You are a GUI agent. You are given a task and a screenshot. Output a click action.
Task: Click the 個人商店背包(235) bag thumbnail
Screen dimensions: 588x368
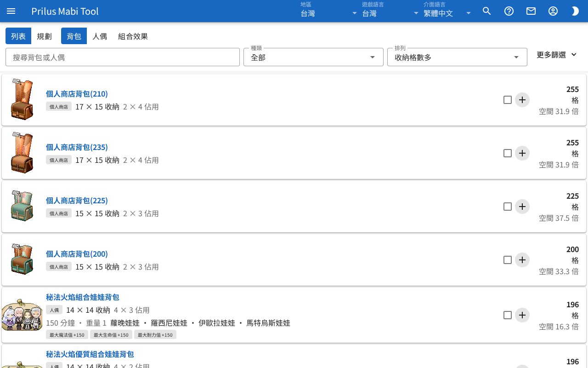pyautogui.click(x=22, y=153)
